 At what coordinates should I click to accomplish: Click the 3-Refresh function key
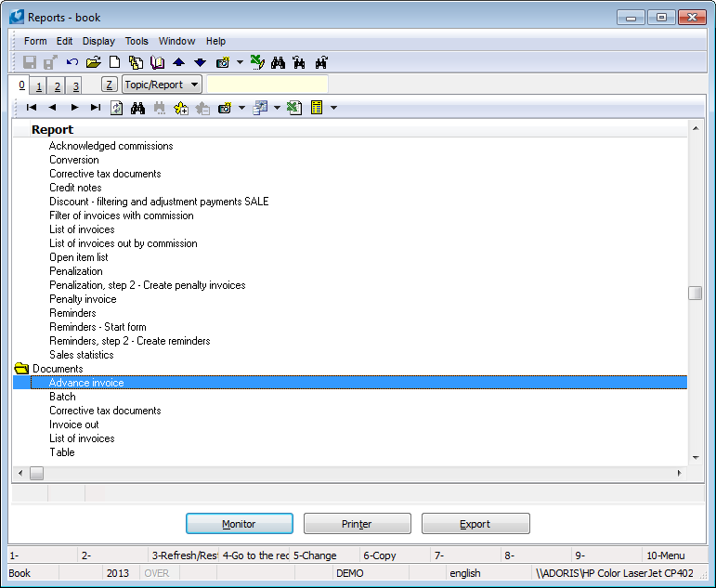pyautogui.click(x=184, y=555)
